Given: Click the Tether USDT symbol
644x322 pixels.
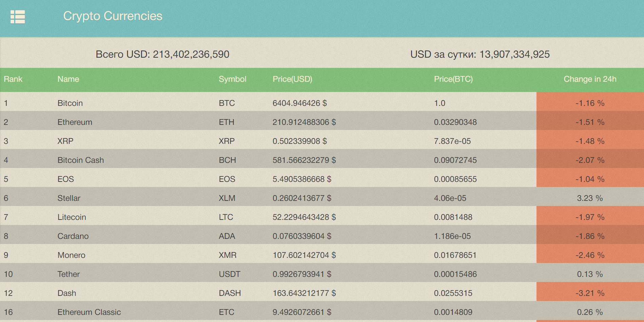Looking at the screenshot, I should coord(230,274).
